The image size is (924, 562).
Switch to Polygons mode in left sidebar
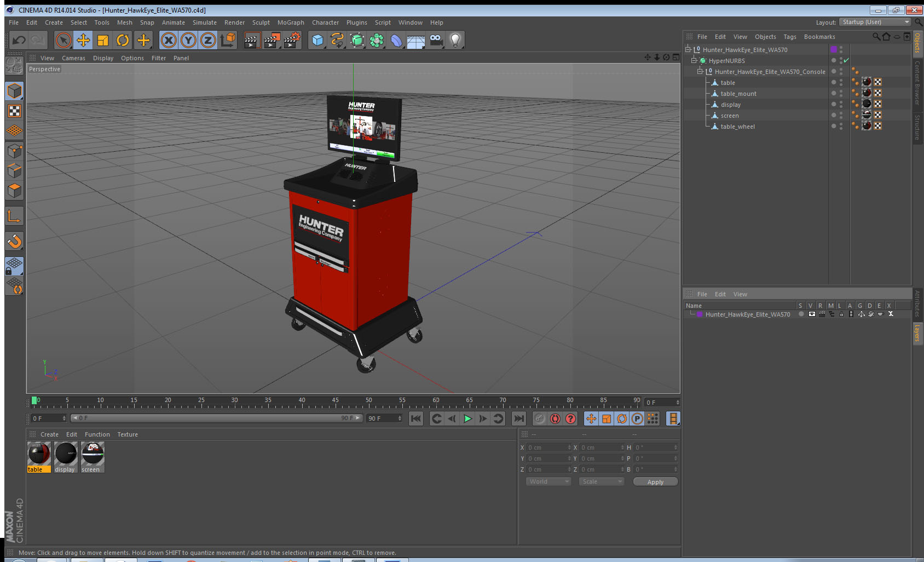pyautogui.click(x=14, y=191)
